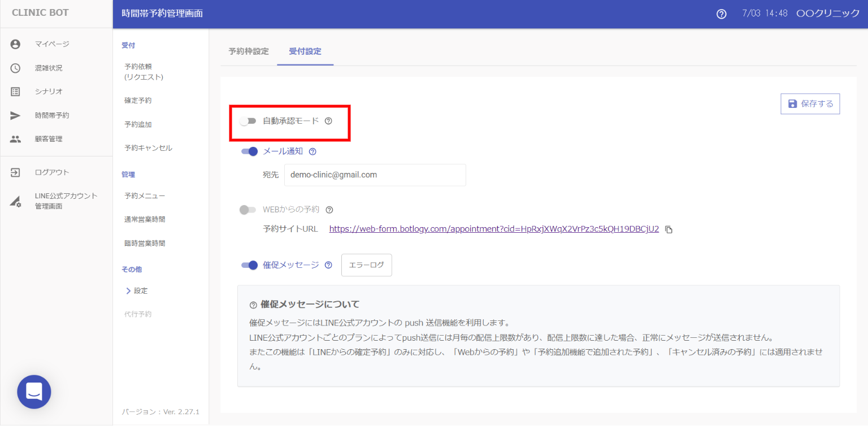Open 予約メニュー in the management section
Viewport: 868px width, 426px height.
[x=145, y=196]
